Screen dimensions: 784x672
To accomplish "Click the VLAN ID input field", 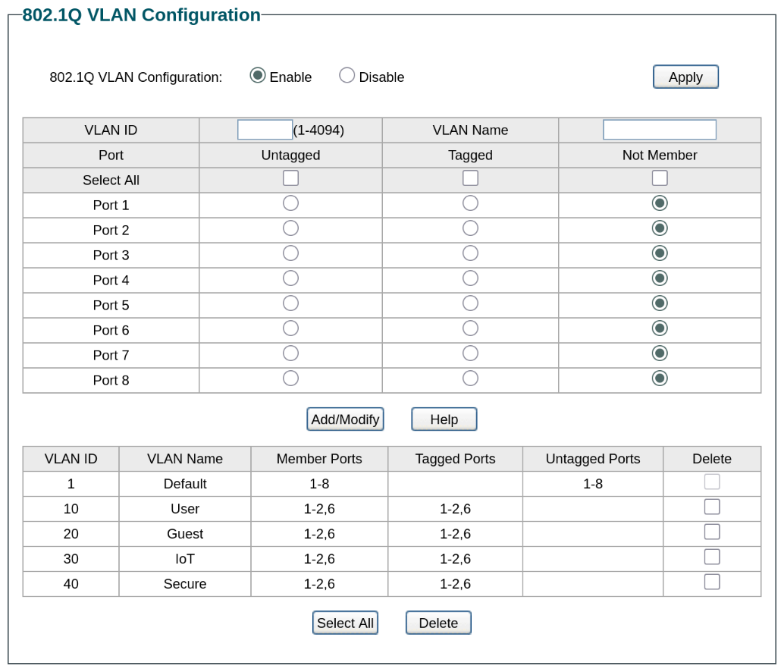I will 265,130.
